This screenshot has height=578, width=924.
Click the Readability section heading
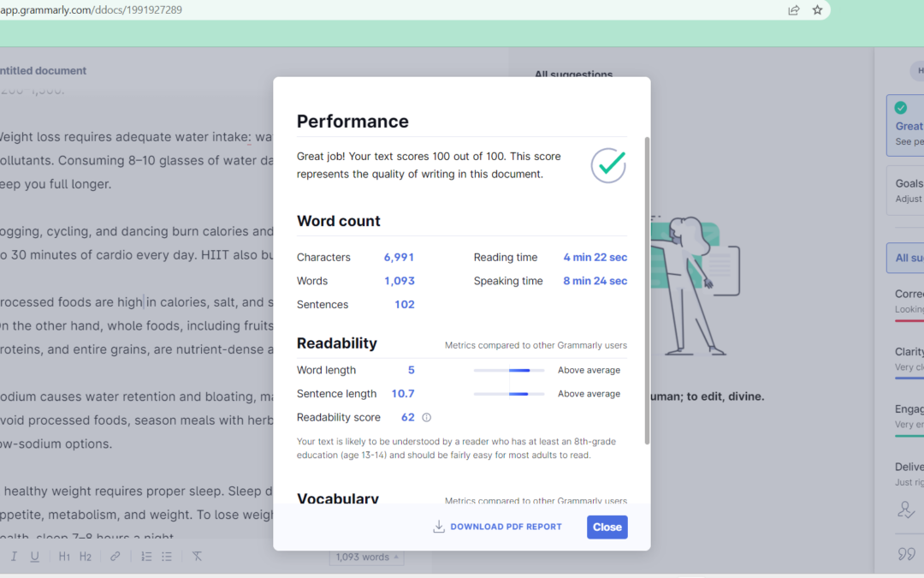336,343
